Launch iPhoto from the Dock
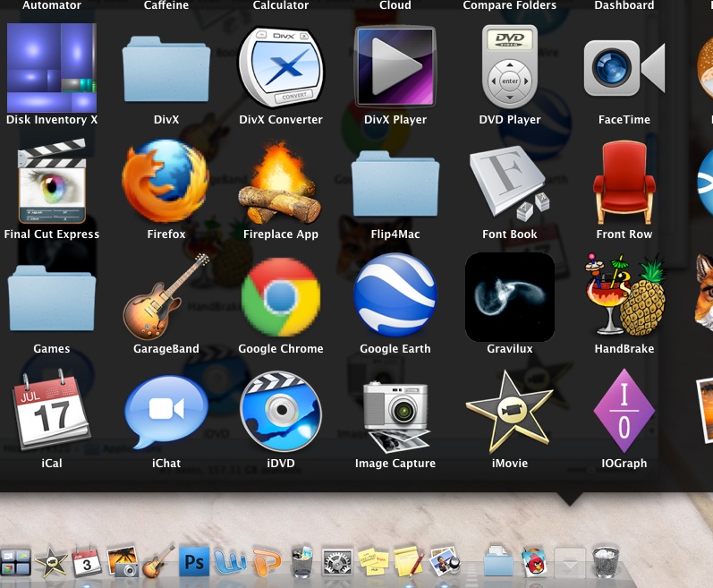Image resolution: width=713 pixels, height=588 pixels. (123, 562)
